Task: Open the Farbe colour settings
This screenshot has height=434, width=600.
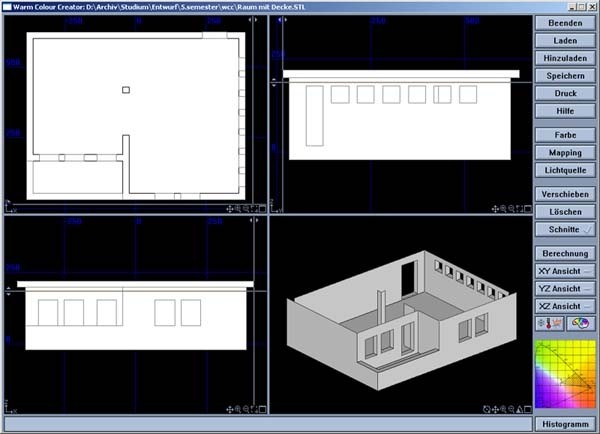Action: (x=565, y=134)
